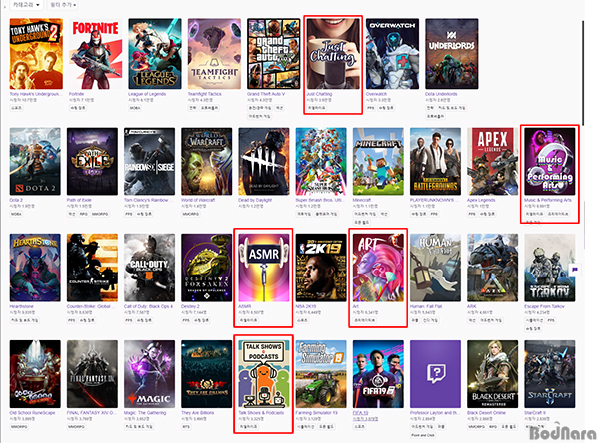
Task: Select the Hearthstone cover art
Action: click(35, 267)
